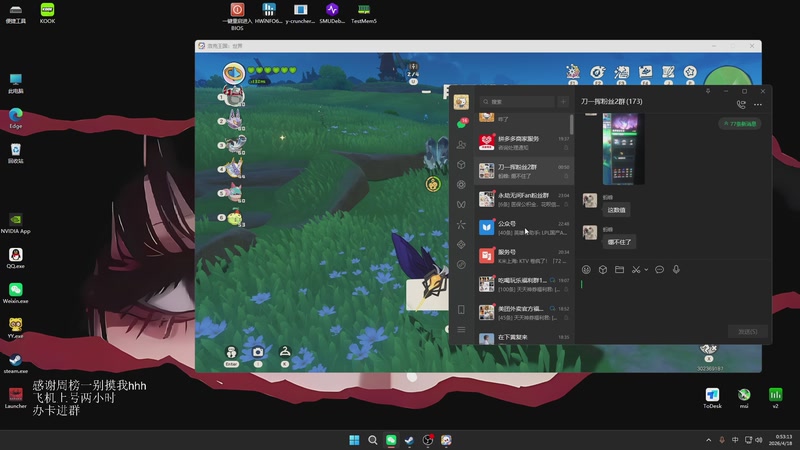Jump to 77 new messages pill
800x450 pixels.
click(x=740, y=123)
